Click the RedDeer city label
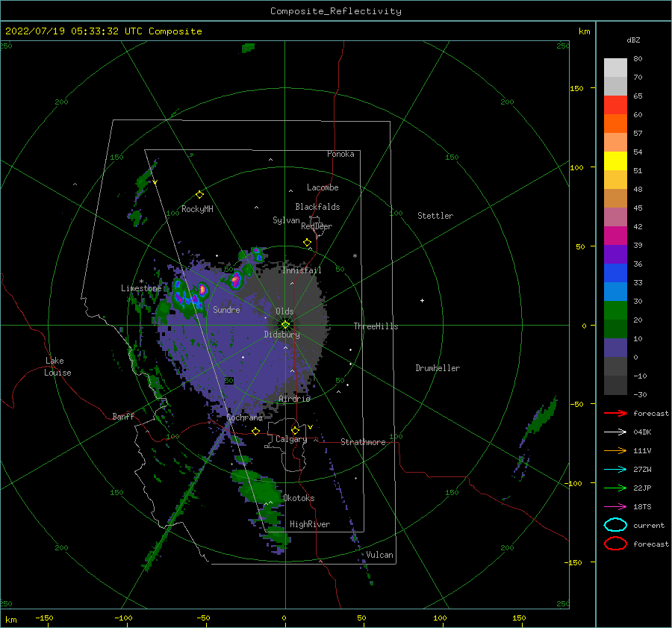Image resolution: width=672 pixels, height=628 pixels. tap(317, 226)
